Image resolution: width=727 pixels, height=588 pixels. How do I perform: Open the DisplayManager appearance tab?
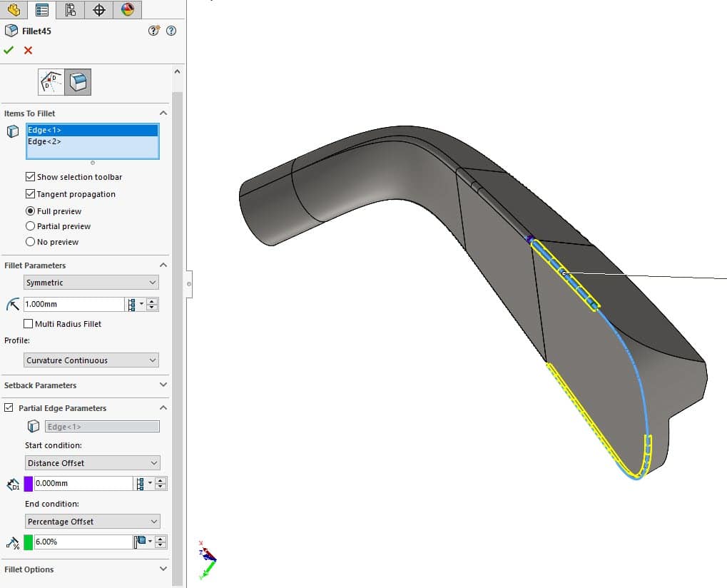pyautogui.click(x=127, y=10)
